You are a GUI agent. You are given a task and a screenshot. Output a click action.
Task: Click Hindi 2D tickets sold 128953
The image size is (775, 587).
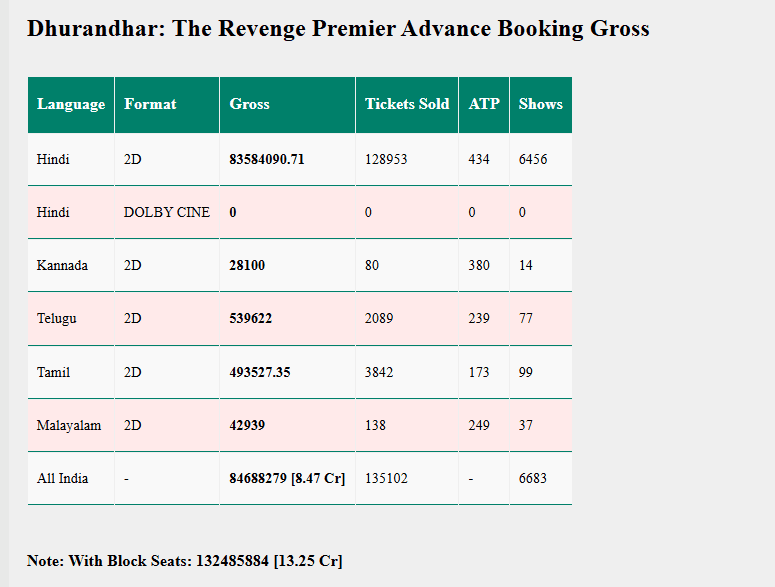[386, 159]
